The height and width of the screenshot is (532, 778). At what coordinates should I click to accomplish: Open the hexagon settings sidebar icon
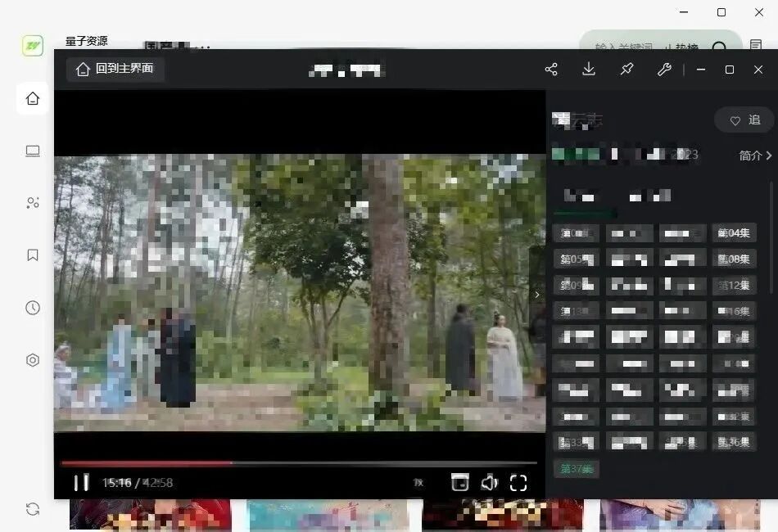pyautogui.click(x=33, y=360)
